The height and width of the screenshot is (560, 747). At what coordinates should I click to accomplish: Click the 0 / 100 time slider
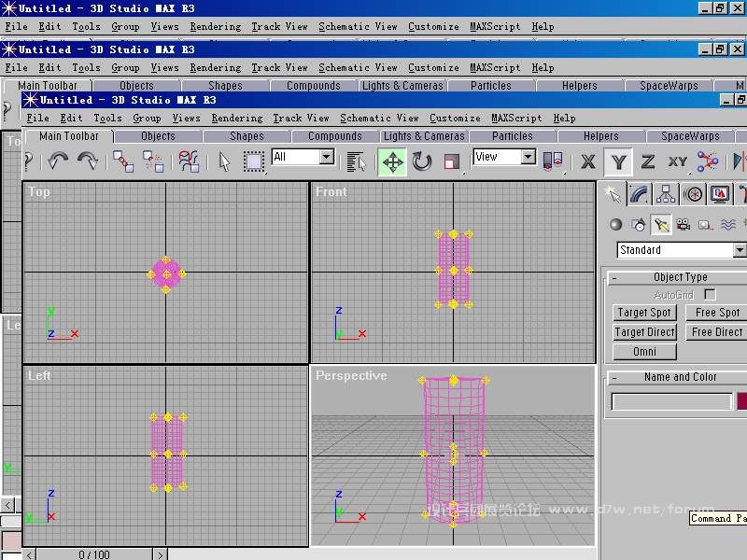pyautogui.click(x=94, y=554)
